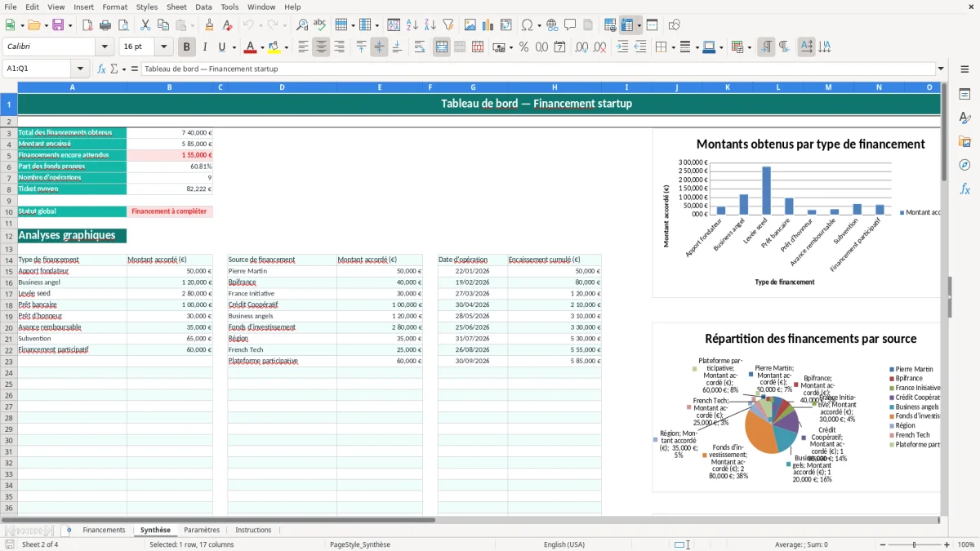Insert Chart from toolbar
This screenshot has height=551, width=980.
coord(488,25)
